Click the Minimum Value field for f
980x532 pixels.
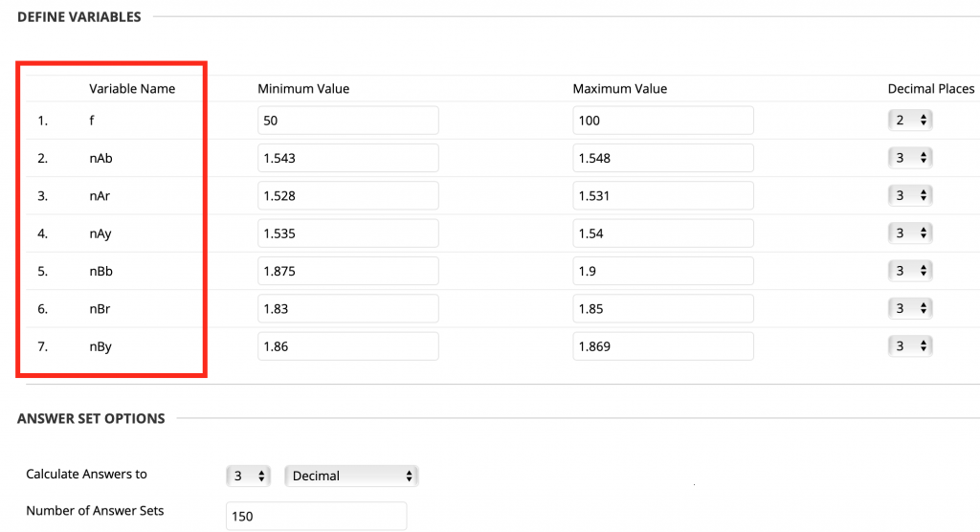(x=347, y=121)
